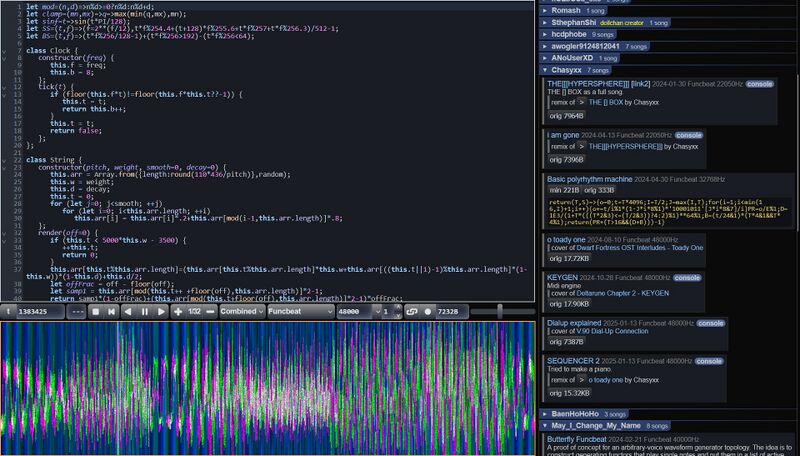Click the play reverse button
This screenshot has width=800, height=456.
(x=128, y=312)
